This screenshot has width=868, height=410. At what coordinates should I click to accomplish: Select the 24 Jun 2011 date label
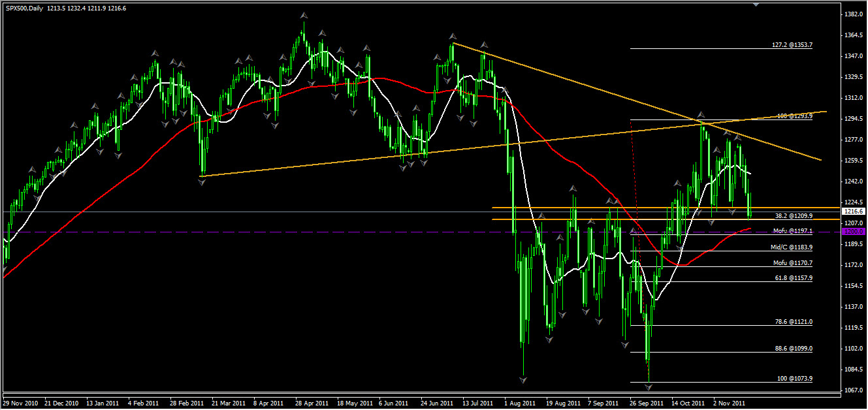click(x=438, y=403)
